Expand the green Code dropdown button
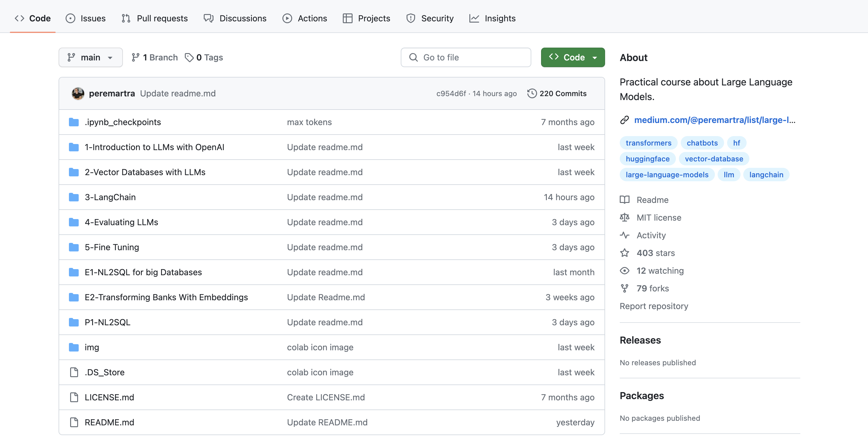This screenshot has height=440, width=868. 572,58
